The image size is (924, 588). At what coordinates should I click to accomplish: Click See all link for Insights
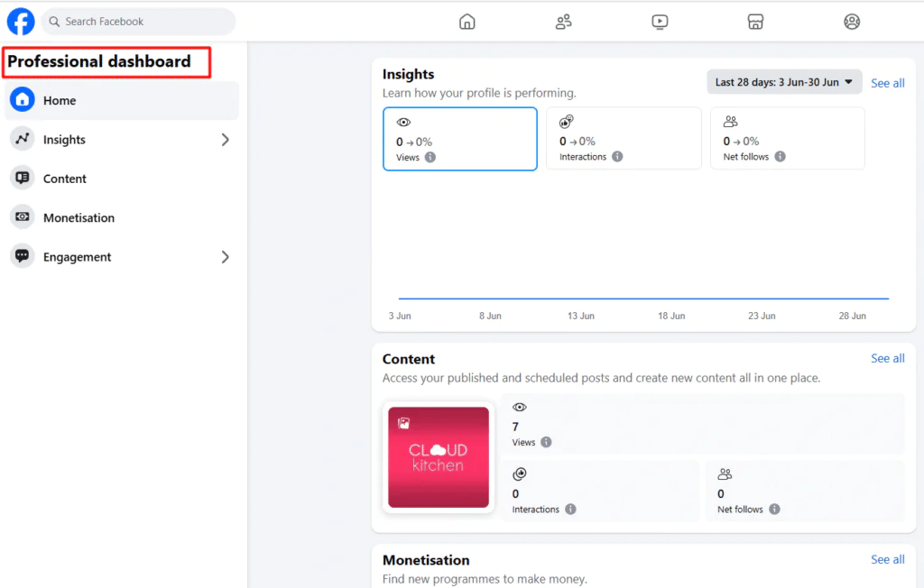888,83
